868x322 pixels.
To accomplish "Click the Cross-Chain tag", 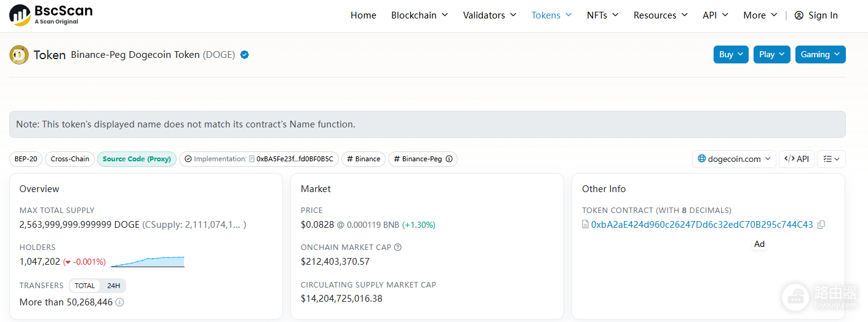I will pos(70,159).
